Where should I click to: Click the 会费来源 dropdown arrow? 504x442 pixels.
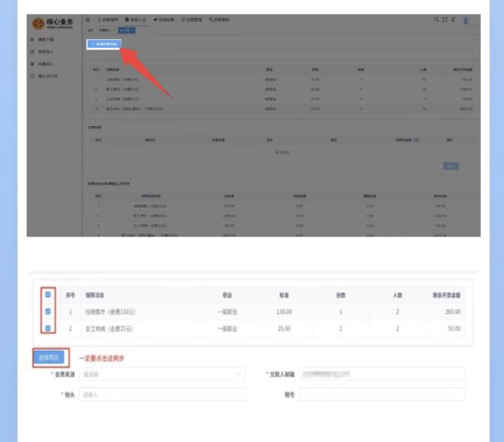tap(239, 374)
